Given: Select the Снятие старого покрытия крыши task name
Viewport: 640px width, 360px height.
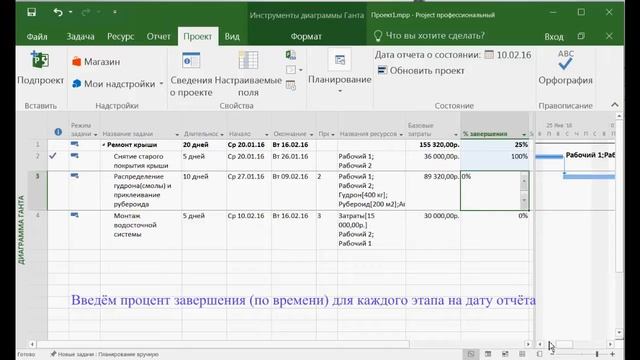Looking at the screenshot, I should [141, 161].
